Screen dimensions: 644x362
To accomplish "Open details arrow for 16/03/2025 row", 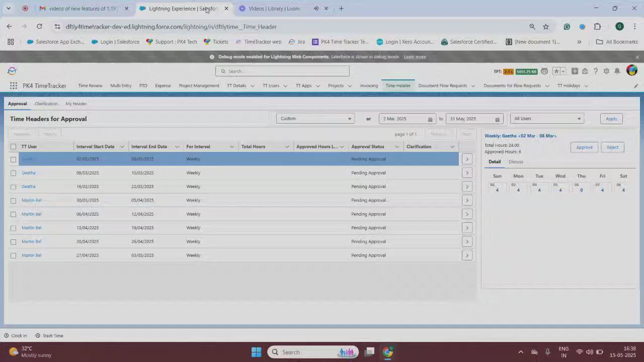I will [467, 187].
